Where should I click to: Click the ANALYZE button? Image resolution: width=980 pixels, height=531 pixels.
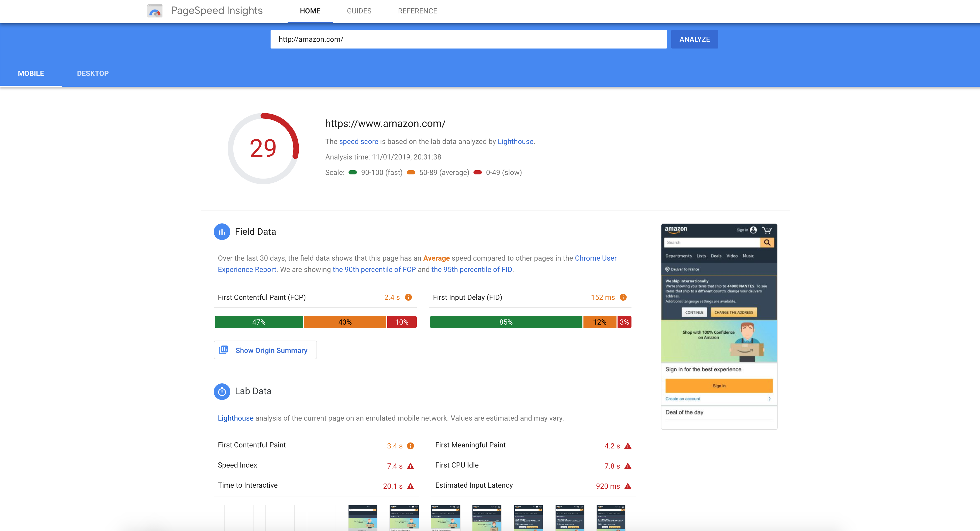point(694,39)
